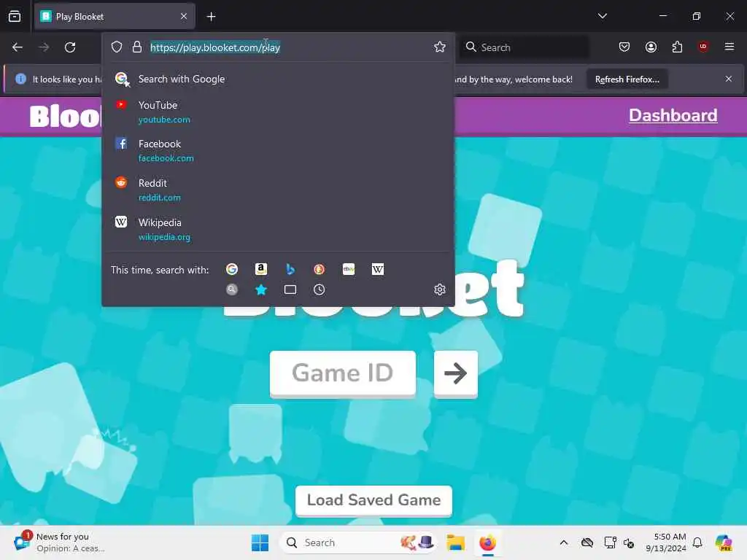Choose the Wikipedia suggestion
747x560 pixels.
[x=278, y=230]
